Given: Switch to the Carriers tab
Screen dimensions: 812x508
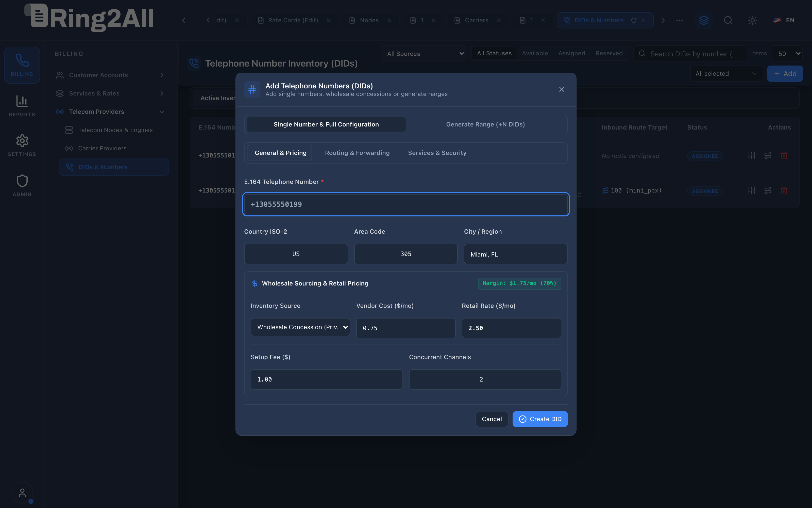Looking at the screenshot, I should [x=476, y=20].
